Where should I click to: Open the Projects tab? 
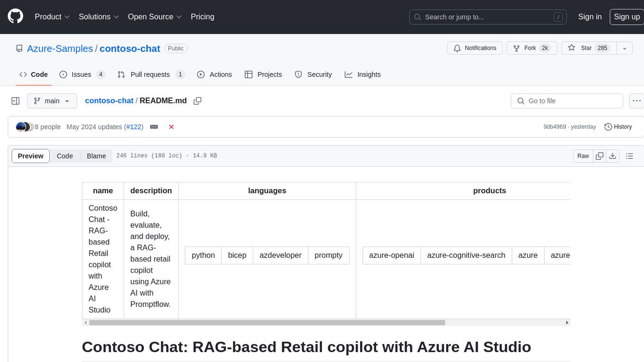pos(263,74)
